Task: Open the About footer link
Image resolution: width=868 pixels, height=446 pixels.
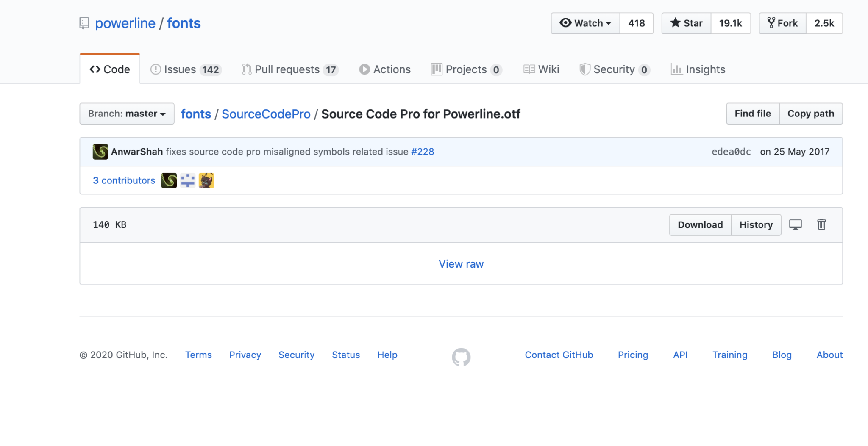Action: [x=829, y=355]
